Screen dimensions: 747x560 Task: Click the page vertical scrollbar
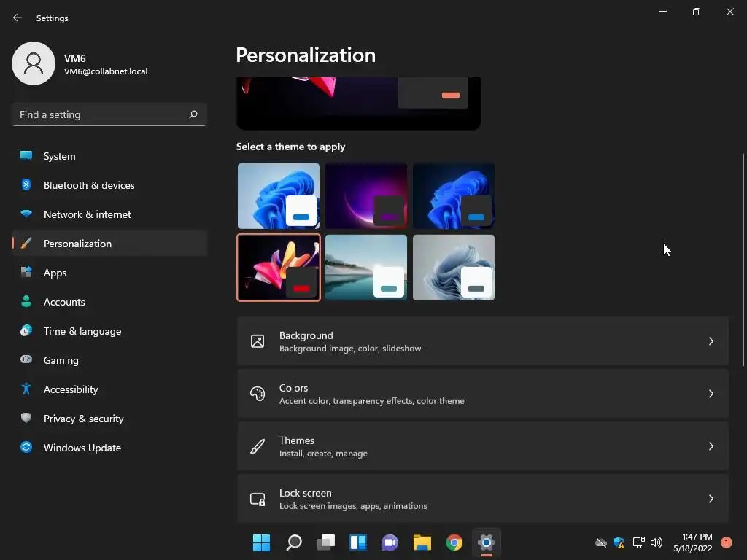(743, 260)
